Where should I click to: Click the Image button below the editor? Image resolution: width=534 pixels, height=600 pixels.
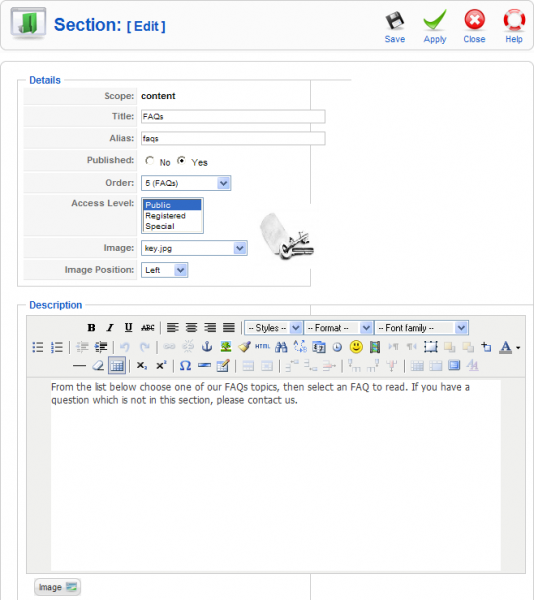(57, 587)
